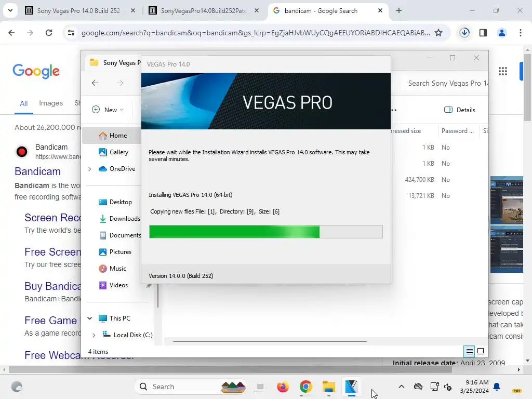Open Music folder in sidebar
Image resolution: width=532 pixels, height=399 pixels.
[112, 269]
